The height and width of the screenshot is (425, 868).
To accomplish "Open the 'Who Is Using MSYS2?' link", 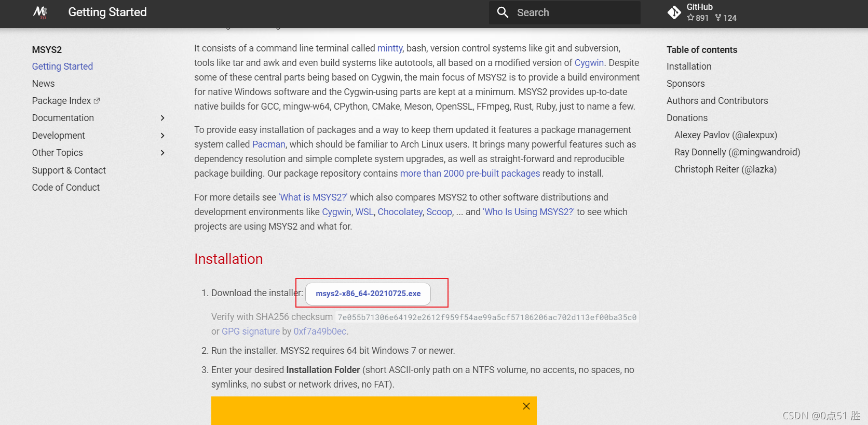I will coord(528,212).
